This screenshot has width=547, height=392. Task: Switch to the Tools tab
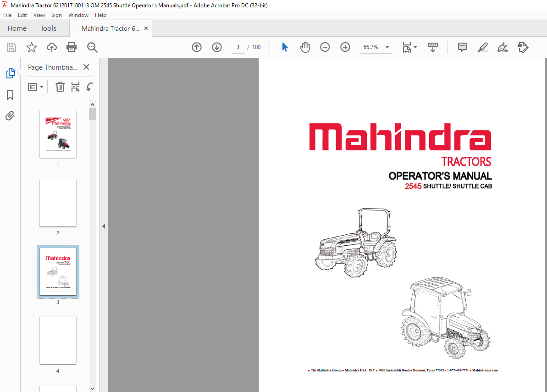(x=48, y=28)
